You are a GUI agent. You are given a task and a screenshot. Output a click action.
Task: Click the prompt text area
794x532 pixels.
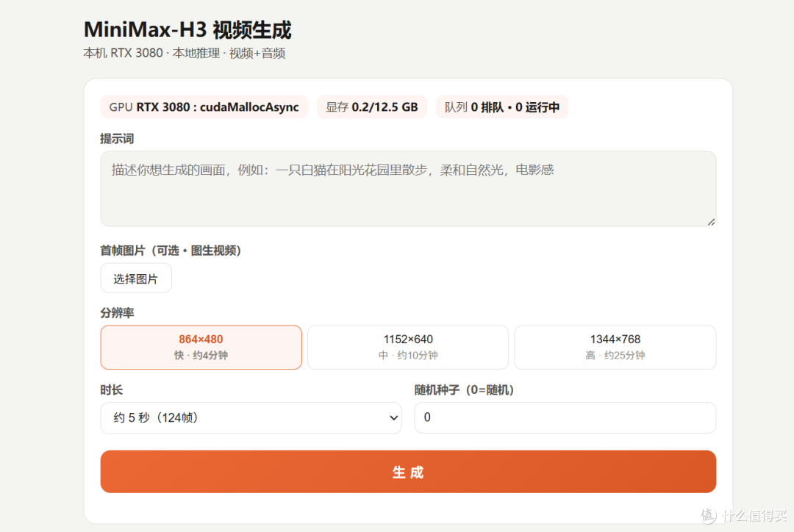point(408,188)
